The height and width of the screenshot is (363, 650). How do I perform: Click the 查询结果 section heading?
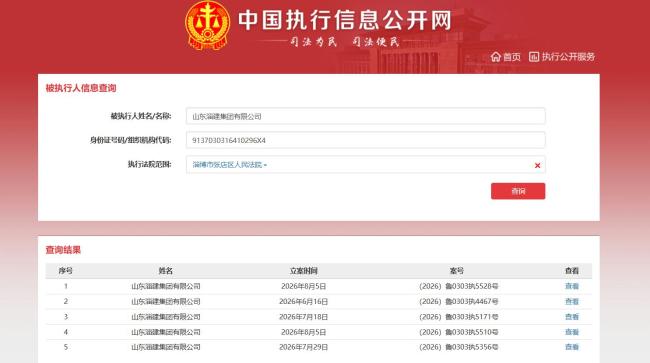[63, 250]
